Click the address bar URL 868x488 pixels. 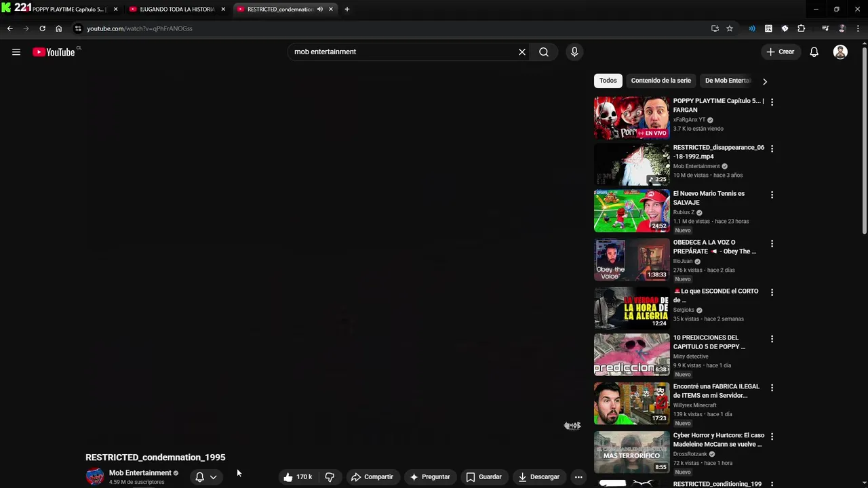coord(139,28)
